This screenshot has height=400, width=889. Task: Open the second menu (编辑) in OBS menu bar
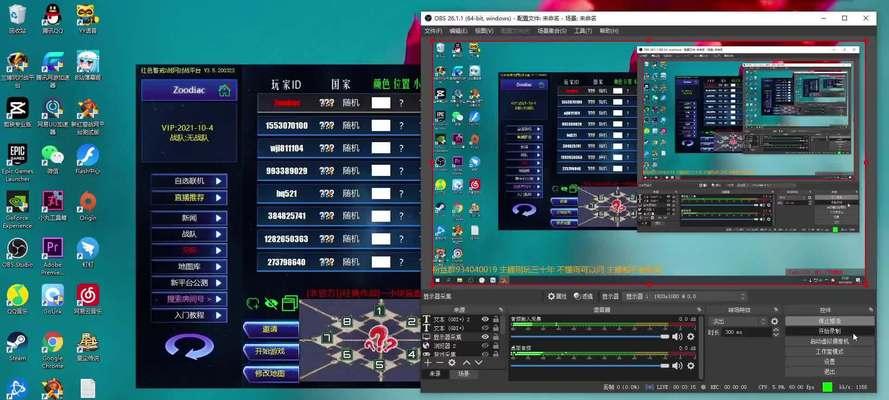pos(458,31)
